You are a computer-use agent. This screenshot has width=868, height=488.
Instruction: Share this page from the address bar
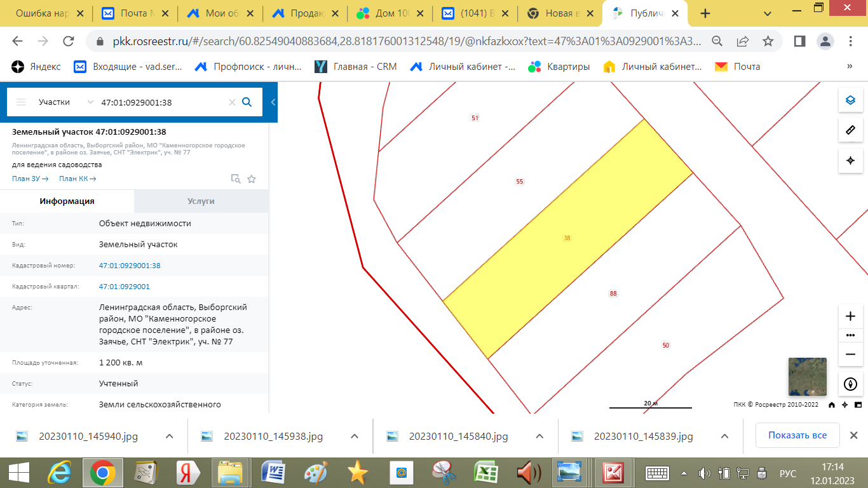(743, 41)
